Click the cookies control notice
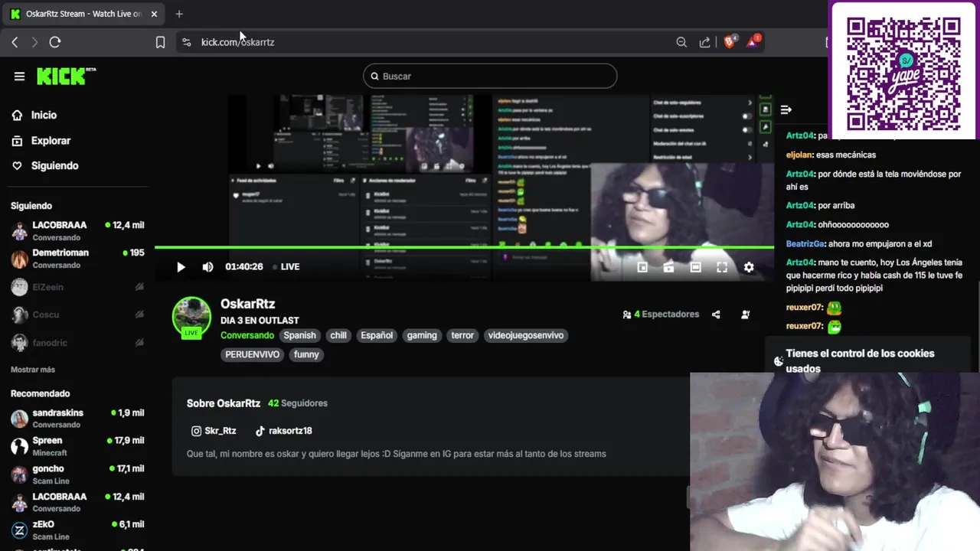Screen dimensions: 980x551 867,360
